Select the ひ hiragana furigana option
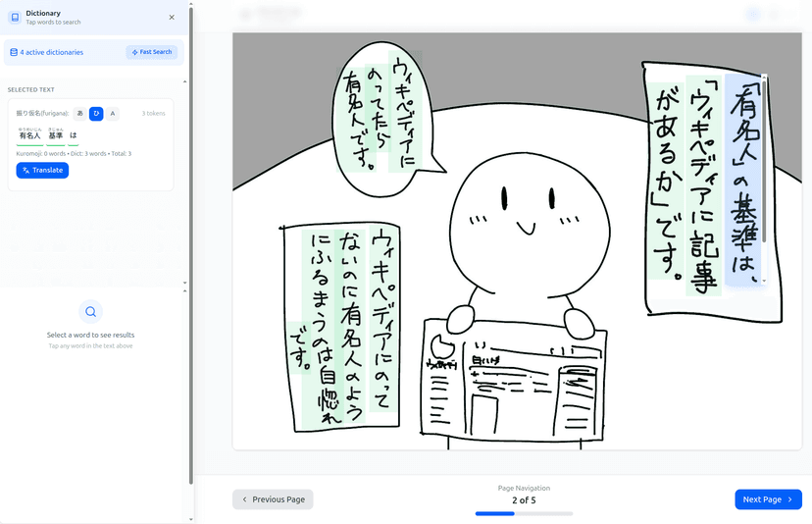Image resolution: width=812 pixels, height=524 pixels. [x=96, y=114]
